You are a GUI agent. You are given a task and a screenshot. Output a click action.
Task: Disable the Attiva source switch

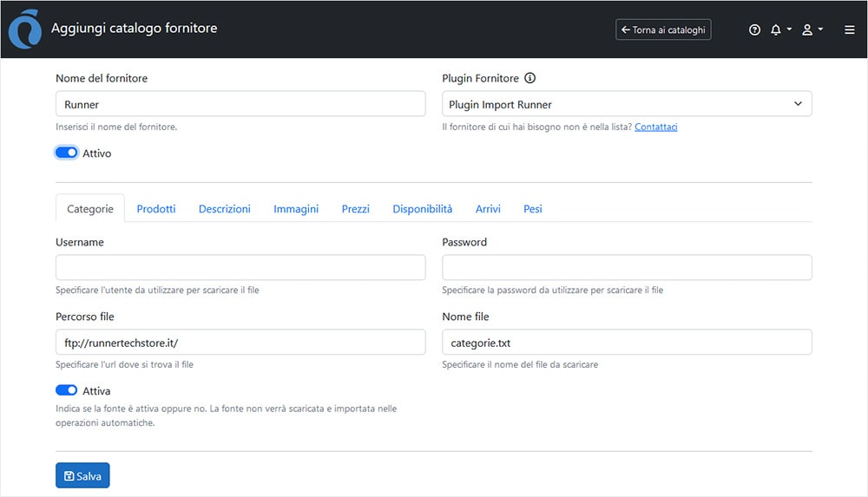click(67, 390)
